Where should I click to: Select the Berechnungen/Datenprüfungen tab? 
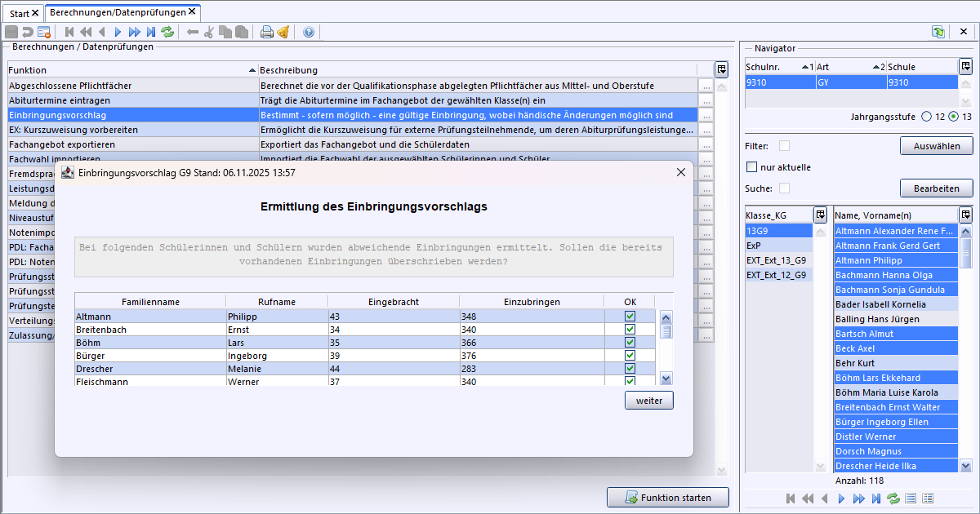click(117, 12)
